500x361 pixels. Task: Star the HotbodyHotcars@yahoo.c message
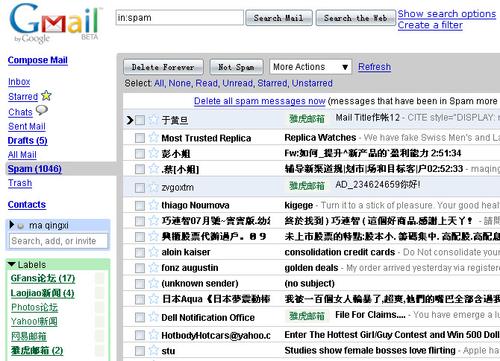(x=153, y=334)
